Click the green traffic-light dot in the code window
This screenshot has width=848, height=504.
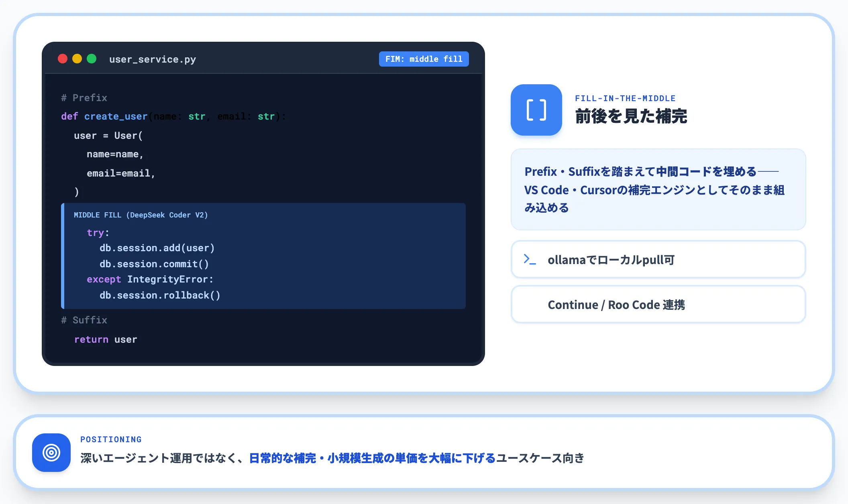92,59
